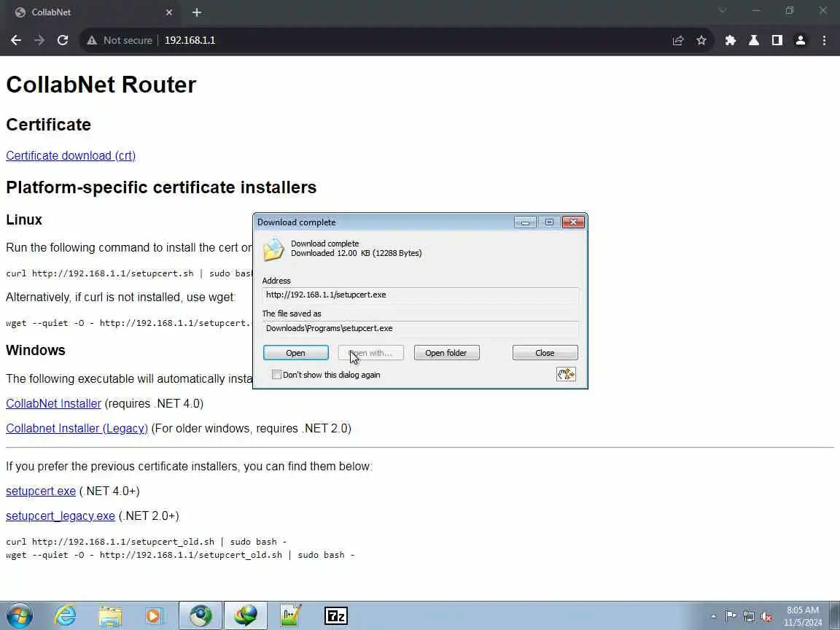
Task: Switch to Internet Download Manager in the taskbar
Action: pos(245,615)
